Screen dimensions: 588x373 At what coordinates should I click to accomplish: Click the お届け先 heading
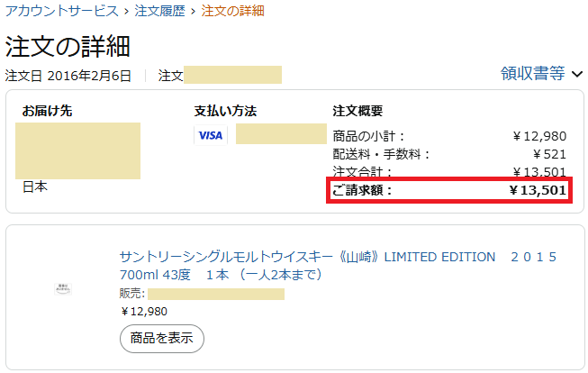(x=47, y=111)
